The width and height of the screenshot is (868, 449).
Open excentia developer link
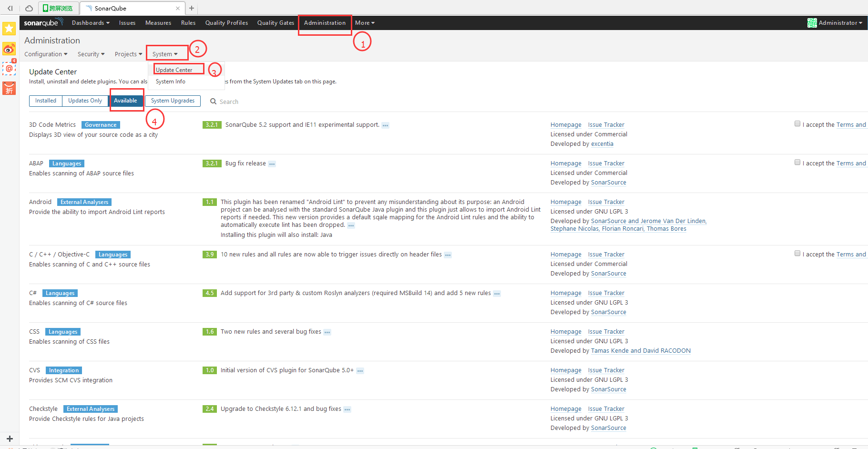pos(602,144)
